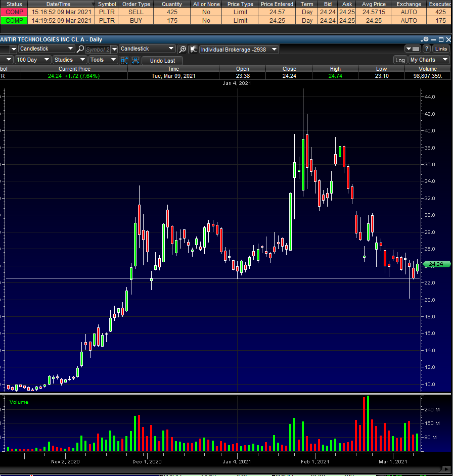Expand frequency dropdown left of 100 Day

[9, 60]
